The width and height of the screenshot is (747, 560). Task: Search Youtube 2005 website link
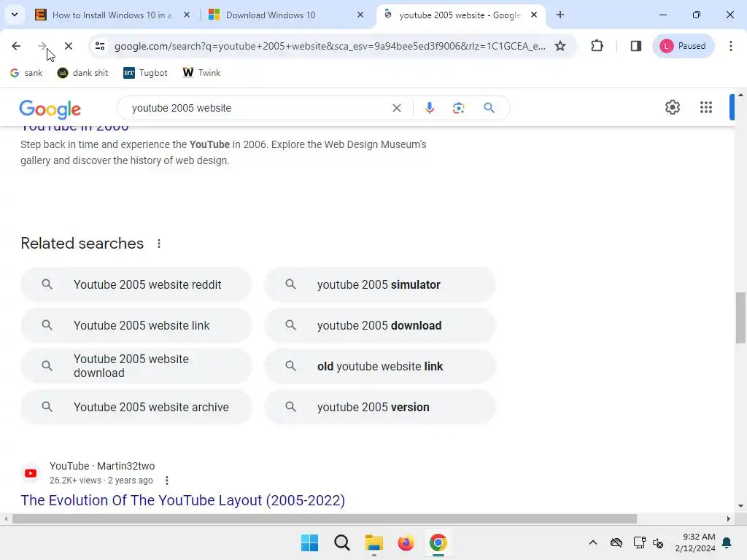pos(136,326)
